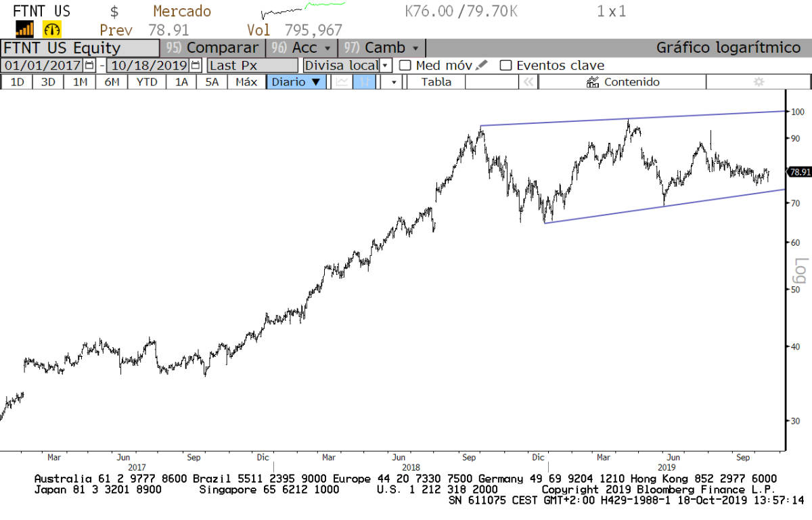The width and height of the screenshot is (812, 520).
Task: Click the upper purple trend line
Action: click(x=633, y=118)
